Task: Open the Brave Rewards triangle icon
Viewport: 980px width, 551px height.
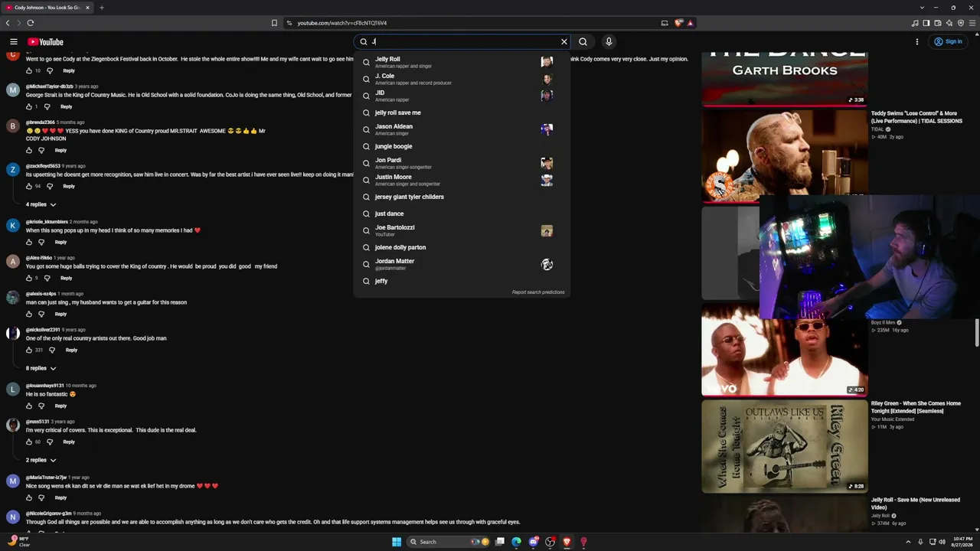Action: [690, 23]
